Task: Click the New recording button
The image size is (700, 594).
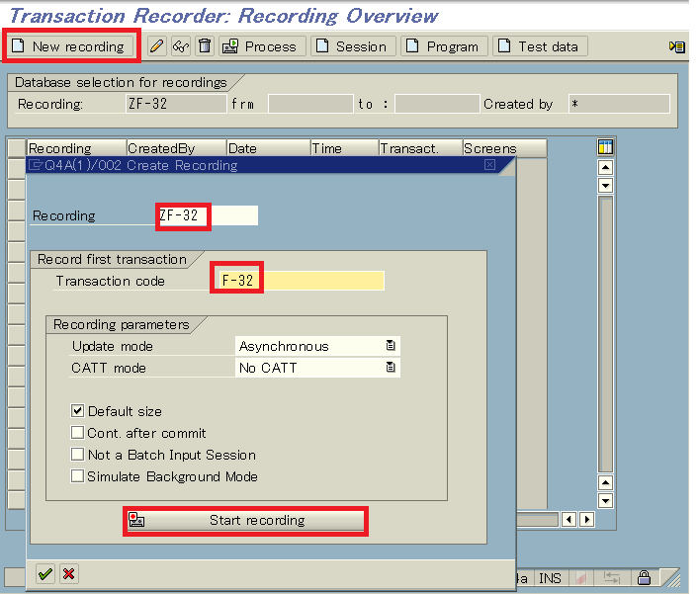Action: (71, 46)
